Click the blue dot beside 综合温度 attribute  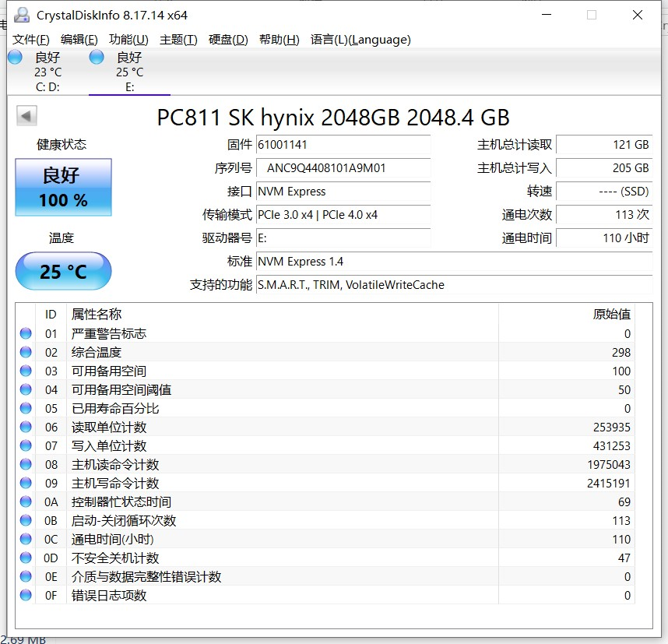pyautogui.click(x=26, y=352)
